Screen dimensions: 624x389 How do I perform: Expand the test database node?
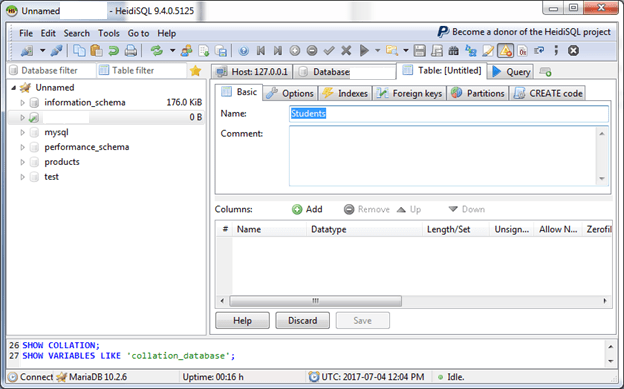(x=23, y=177)
